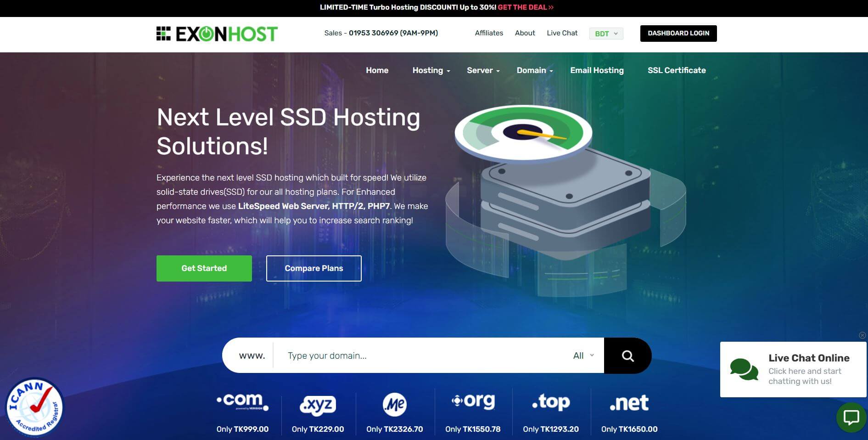Select the .net domain logo
Image resolution: width=868 pixels, height=440 pixels.
(x=629, y=403)
